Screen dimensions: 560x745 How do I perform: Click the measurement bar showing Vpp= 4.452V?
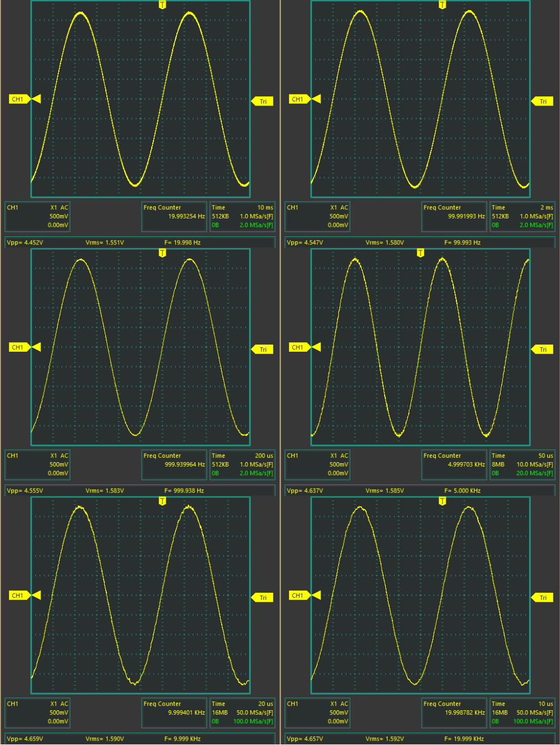[140, 243]
